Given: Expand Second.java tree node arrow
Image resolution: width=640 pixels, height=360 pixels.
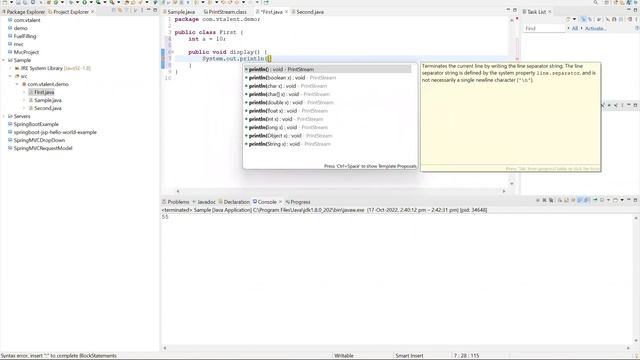Looking at the screenshot, I should pos(24,108).
